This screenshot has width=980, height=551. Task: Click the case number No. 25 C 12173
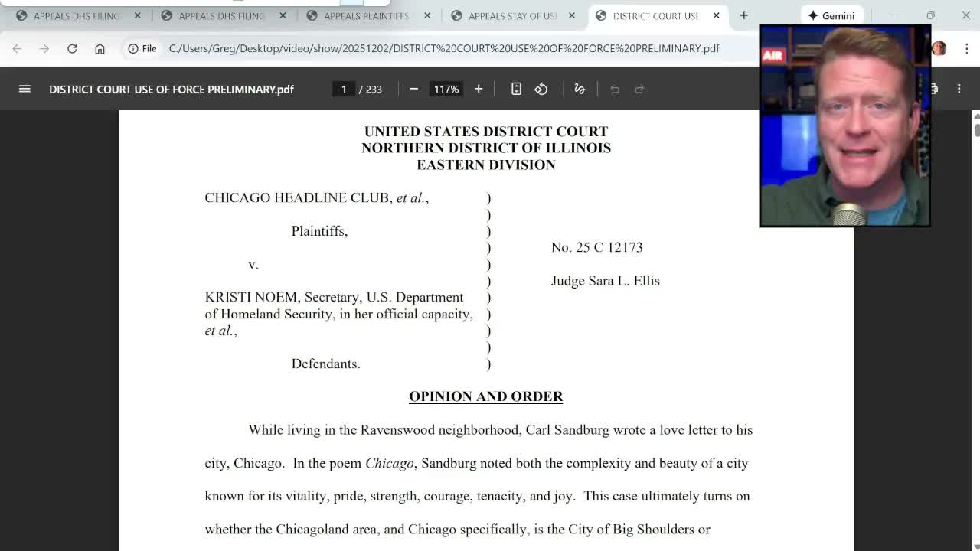597,247
